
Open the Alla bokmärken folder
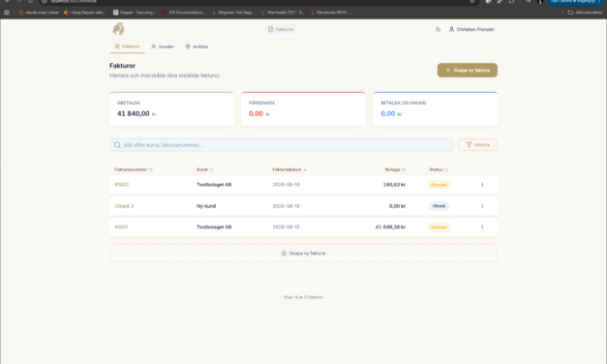point(585,13)
